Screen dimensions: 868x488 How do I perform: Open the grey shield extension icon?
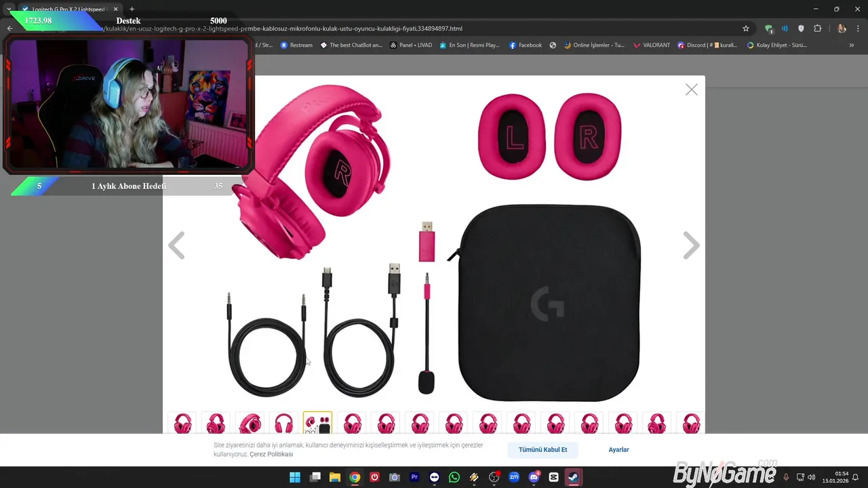pos(801,28)
